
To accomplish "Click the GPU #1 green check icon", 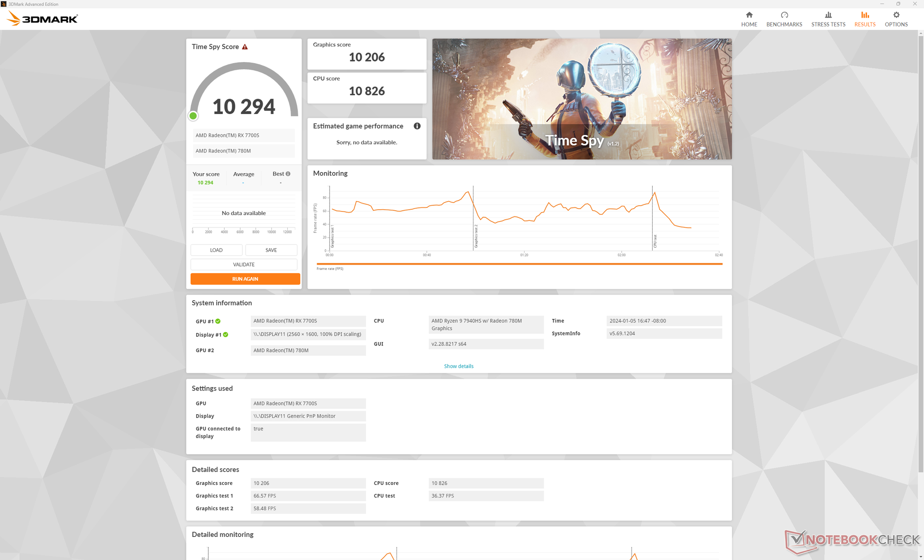I will pos(218,321).
